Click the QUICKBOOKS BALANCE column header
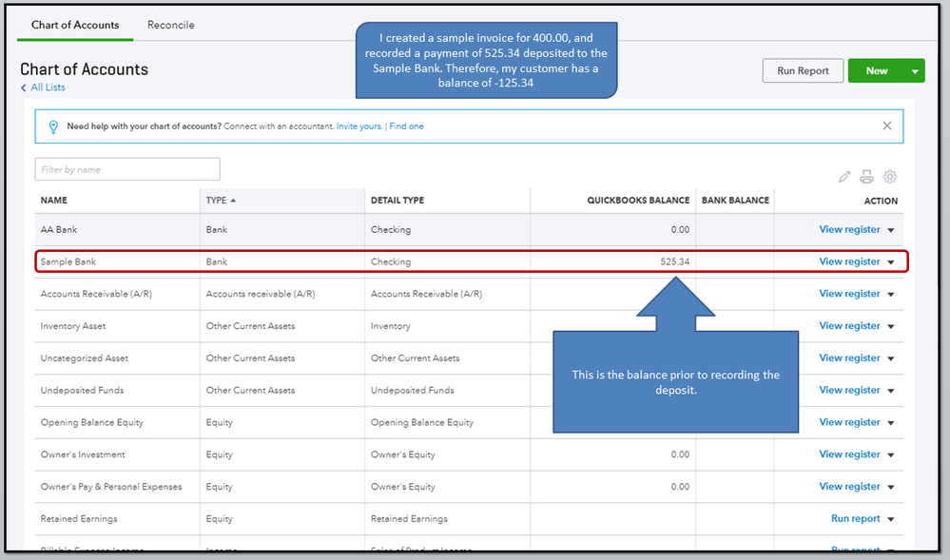 [638, 201]
